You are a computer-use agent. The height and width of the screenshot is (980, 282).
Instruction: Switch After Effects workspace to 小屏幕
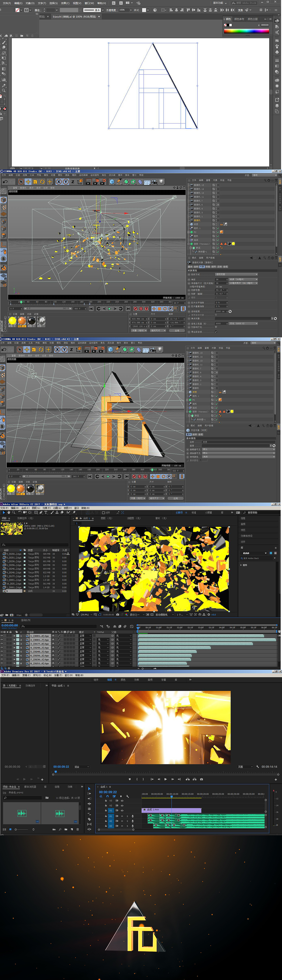click(x=209, y=512)
